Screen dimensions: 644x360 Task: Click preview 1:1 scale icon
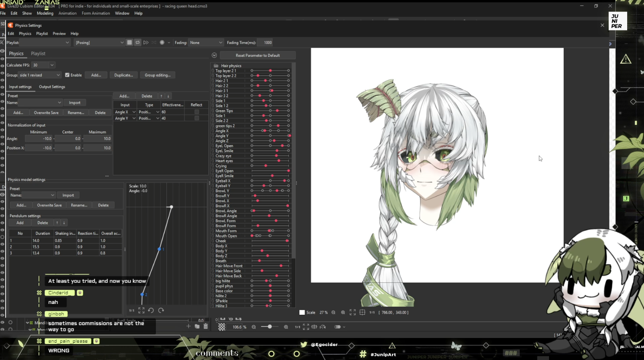pyautogui.click(x=372, y=312)
